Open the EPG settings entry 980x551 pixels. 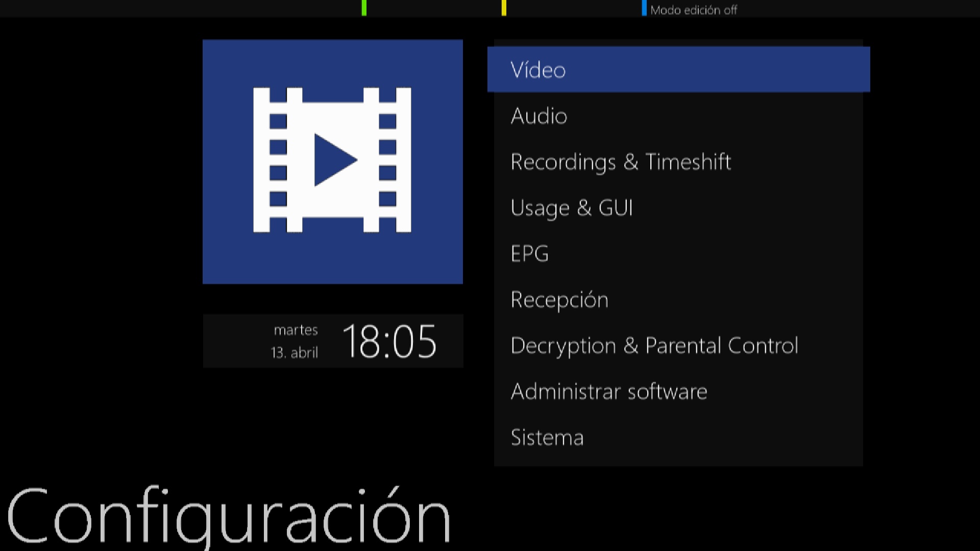[678, 254]
